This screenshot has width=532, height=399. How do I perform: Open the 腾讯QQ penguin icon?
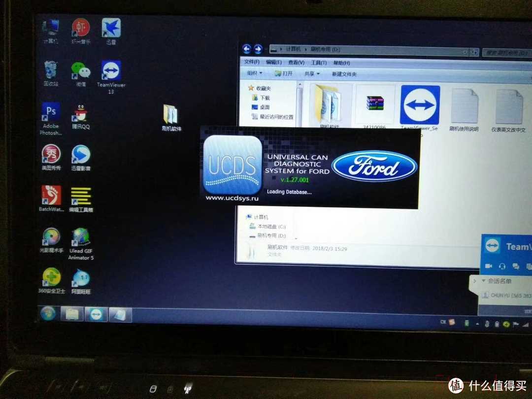81,117
